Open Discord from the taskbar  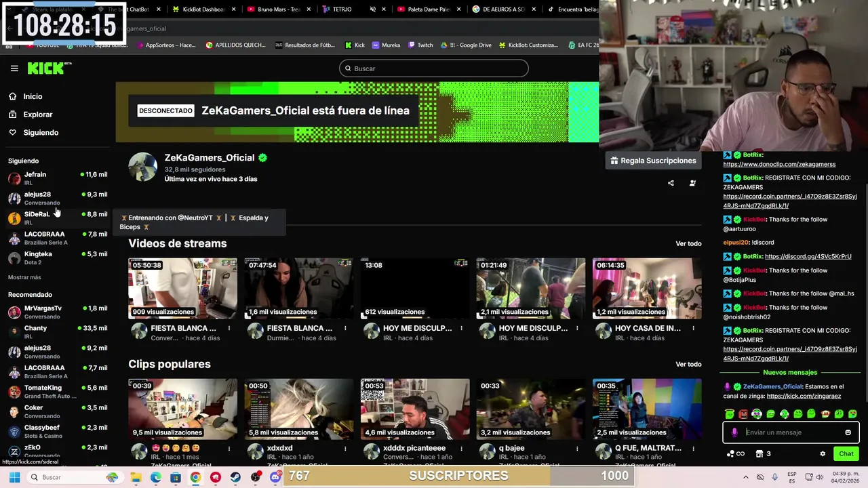tap(275, 477)
